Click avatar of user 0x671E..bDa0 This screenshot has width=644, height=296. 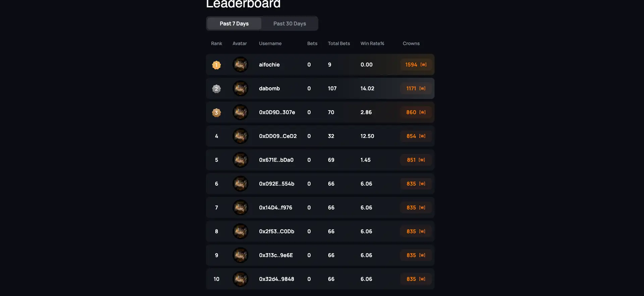[x=240, y=160]
